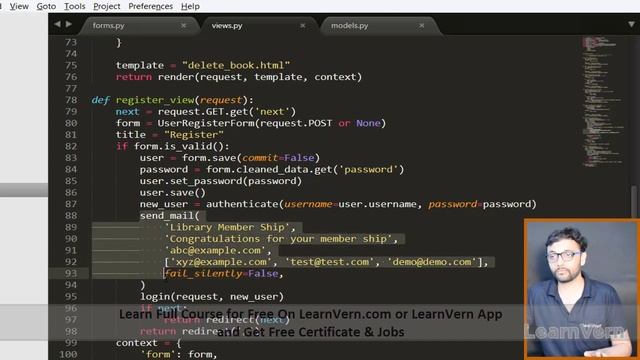Click UserRegisterForm on line 80
640x360 pixels.
pyautogui.click(x=206, y=123)
